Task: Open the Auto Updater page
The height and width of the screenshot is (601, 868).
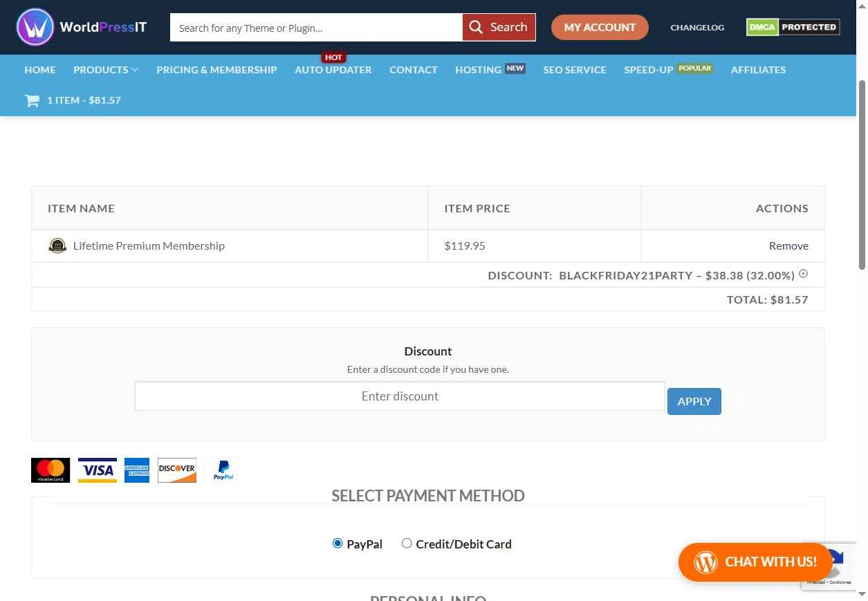Action: 333,70
